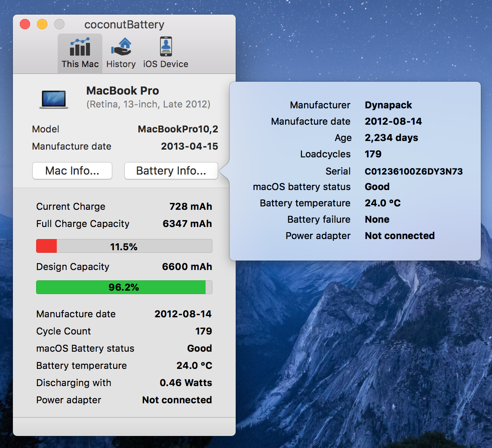Click the Cycle Count label
This screenshot has width=492, height=448.
tap(63, 331)
